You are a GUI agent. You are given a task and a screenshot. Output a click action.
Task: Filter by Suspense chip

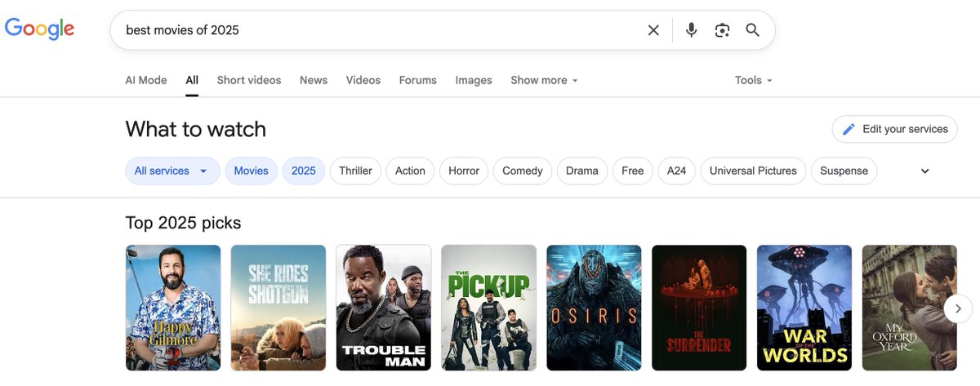(x=844, y=171)
